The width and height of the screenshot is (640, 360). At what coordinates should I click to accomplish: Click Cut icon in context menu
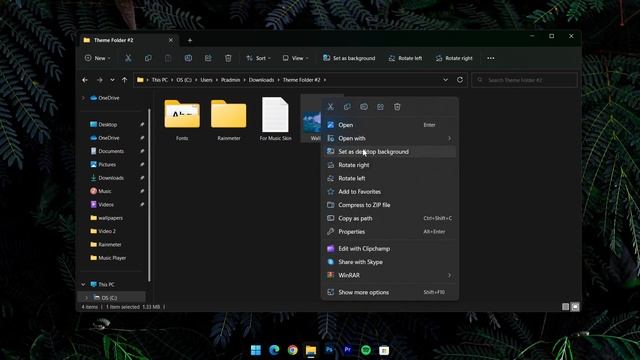coord(331,107)
